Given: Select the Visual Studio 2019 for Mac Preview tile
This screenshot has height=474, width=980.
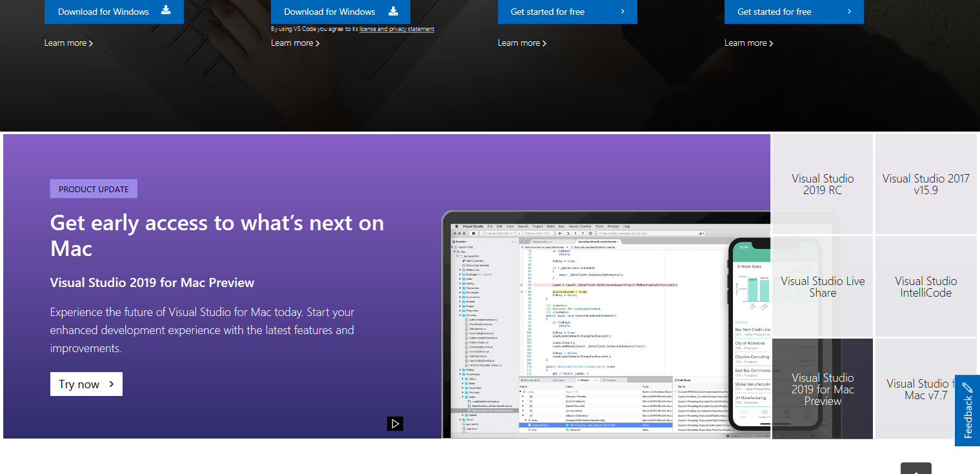Looking at the screenshot, I should pos(823,389).
